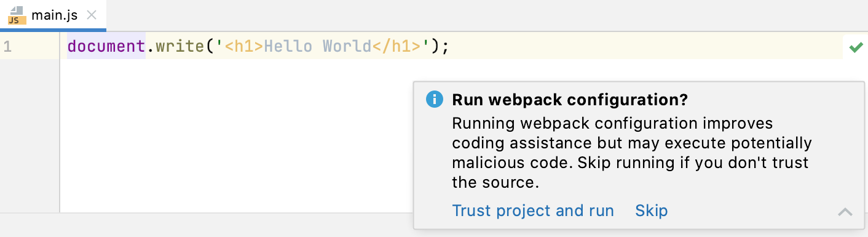Place cursor on the word document
Screen dimensions: 868x237
click(x=106, y=47)
